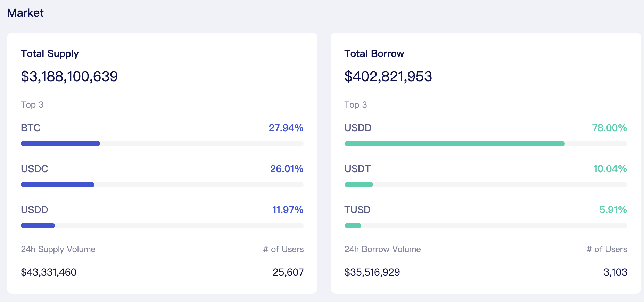Click the 24h Supply Volume value $43,331,460

[49, 272]
